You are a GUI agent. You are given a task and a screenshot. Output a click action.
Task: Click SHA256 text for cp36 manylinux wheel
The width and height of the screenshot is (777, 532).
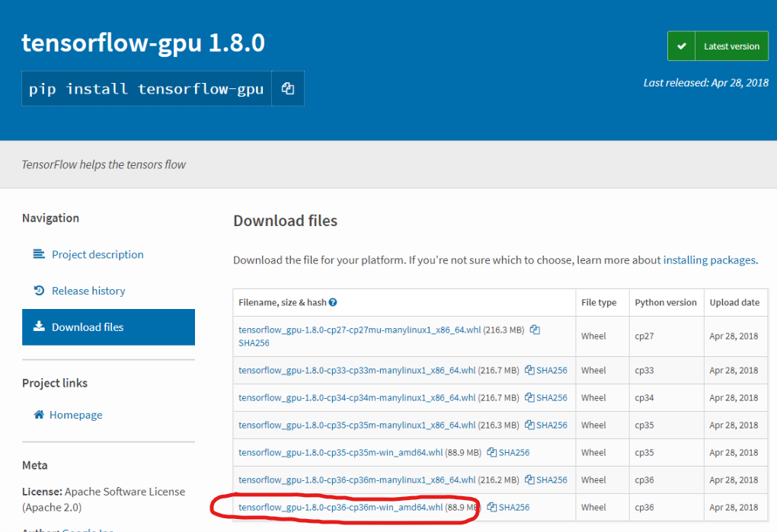(x=552, y=479)
